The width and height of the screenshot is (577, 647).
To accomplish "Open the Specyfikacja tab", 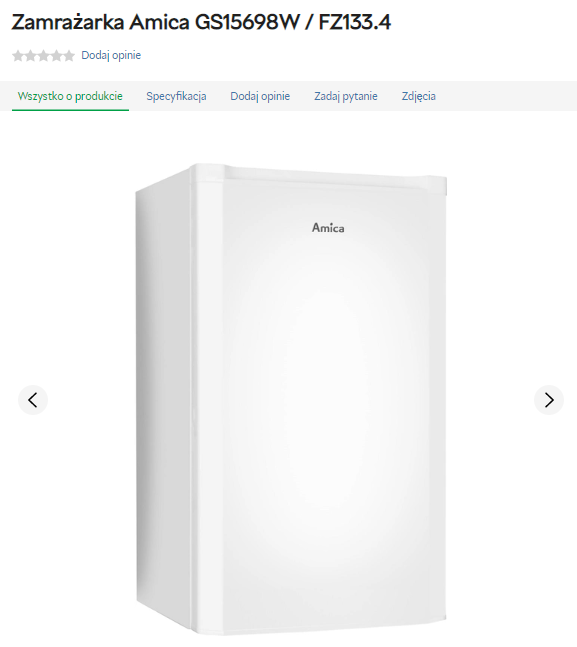I will click(176, 96).
